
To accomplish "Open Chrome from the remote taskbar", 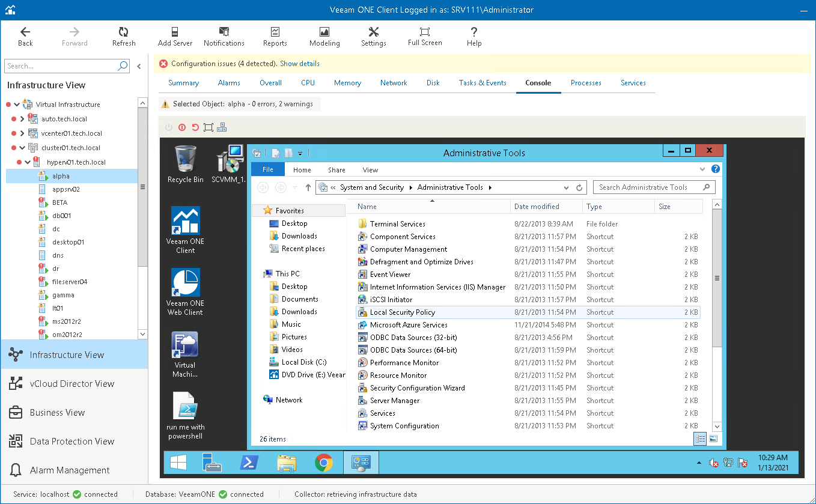I will click(x=324, y=463).
